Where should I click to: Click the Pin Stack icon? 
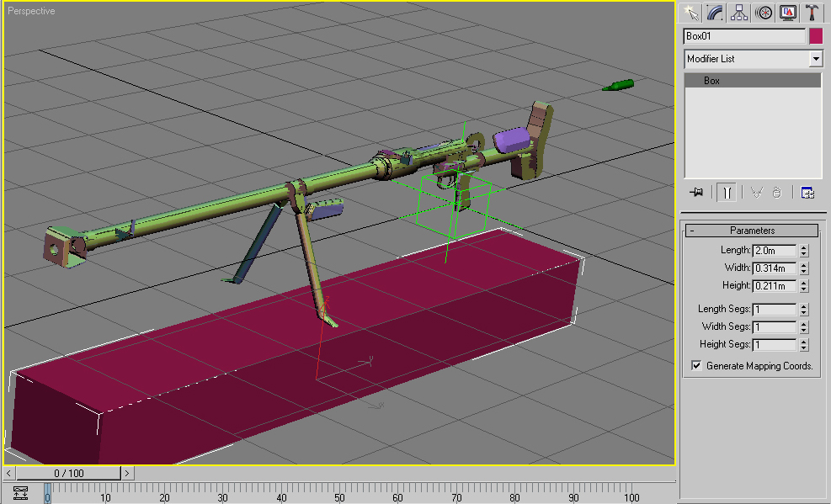click(696, 193)
